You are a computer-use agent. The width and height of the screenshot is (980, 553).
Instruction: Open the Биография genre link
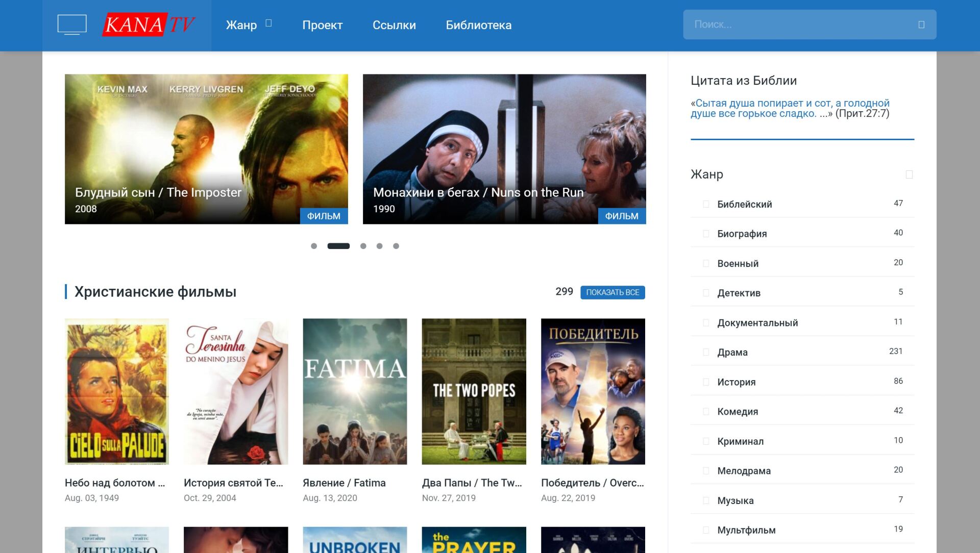point(742,234)
